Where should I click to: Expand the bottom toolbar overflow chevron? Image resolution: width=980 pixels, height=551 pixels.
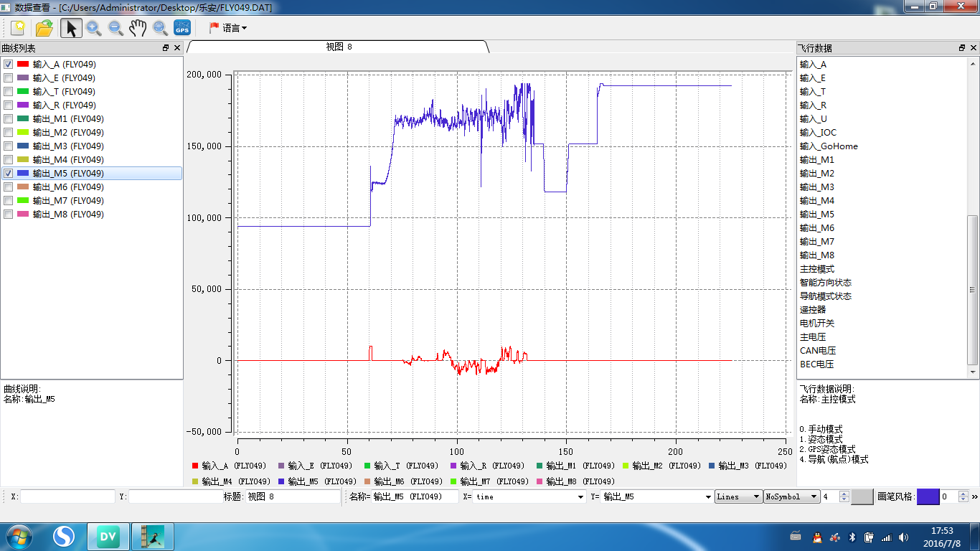(975, 496)
